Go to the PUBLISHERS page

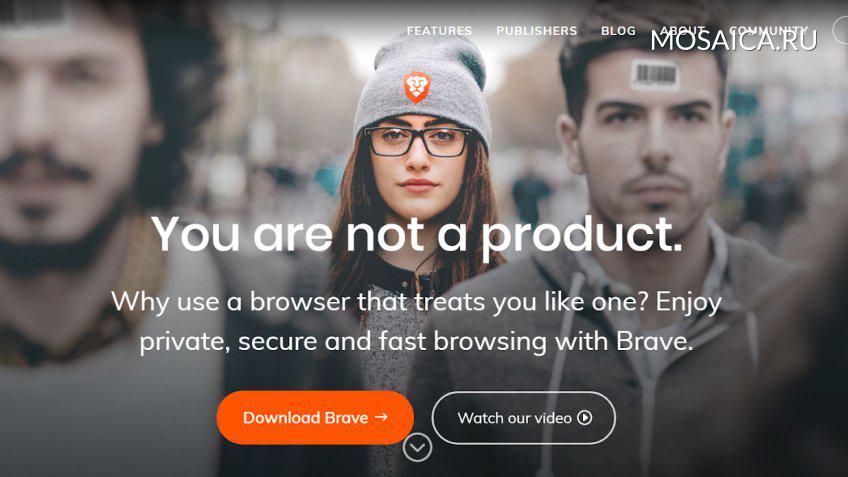[536, 31]
